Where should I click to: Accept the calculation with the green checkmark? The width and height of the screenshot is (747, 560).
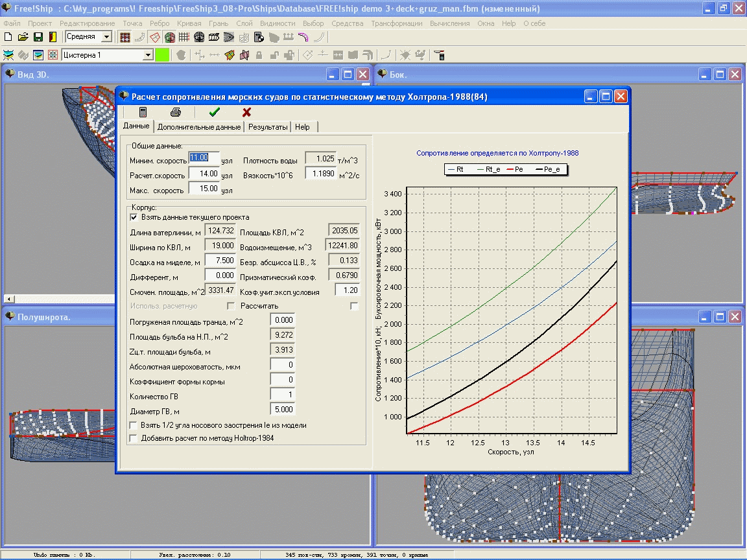coord(215,112)
